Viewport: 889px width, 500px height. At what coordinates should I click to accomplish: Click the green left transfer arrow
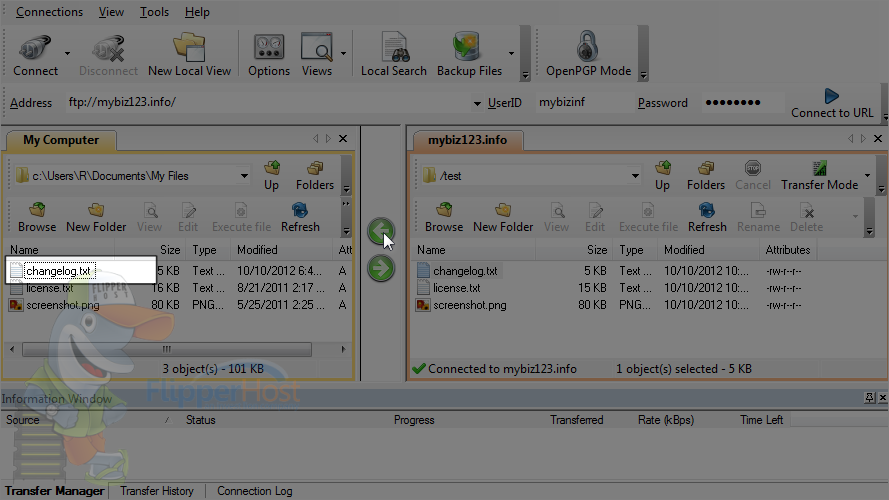[x=380, y=231]
